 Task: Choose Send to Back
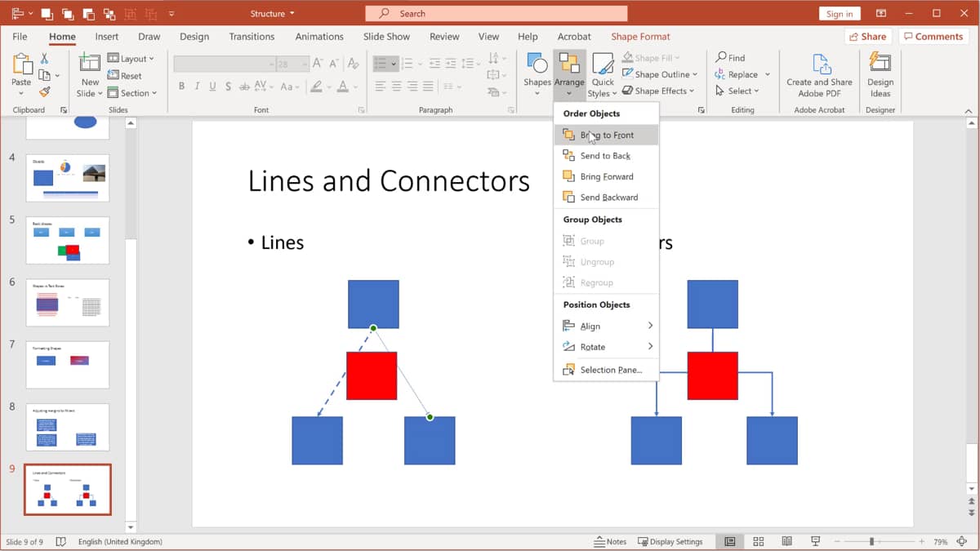click(x=606, y=155)
